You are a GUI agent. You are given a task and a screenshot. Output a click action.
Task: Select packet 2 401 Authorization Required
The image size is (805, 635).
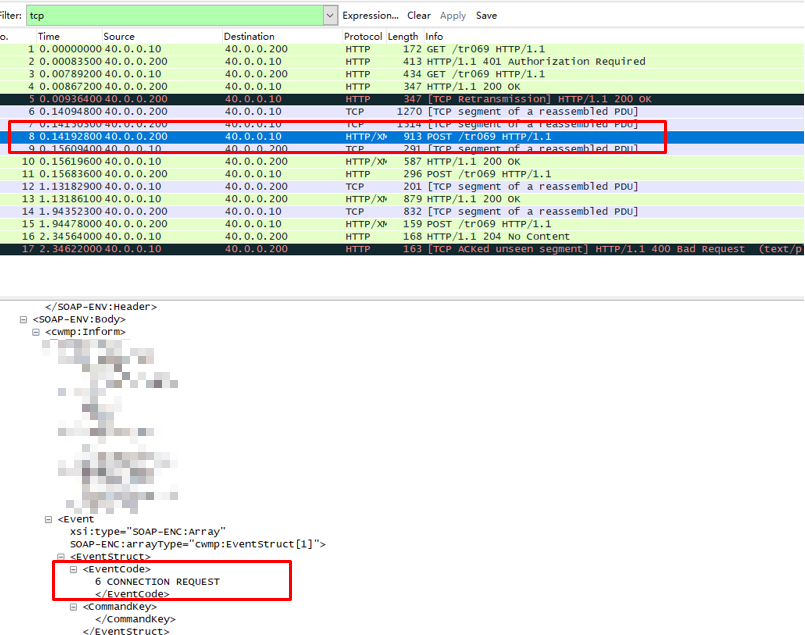[402, 62]
